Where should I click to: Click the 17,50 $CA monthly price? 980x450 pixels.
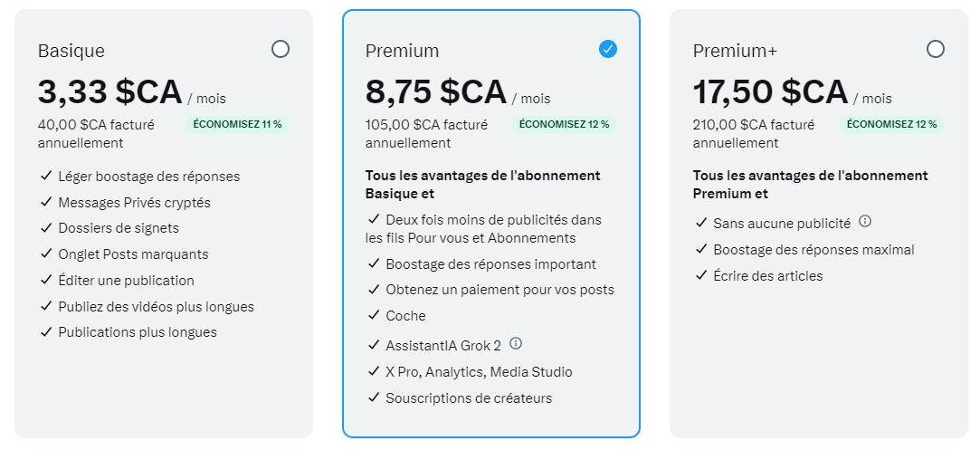[771, 92]
